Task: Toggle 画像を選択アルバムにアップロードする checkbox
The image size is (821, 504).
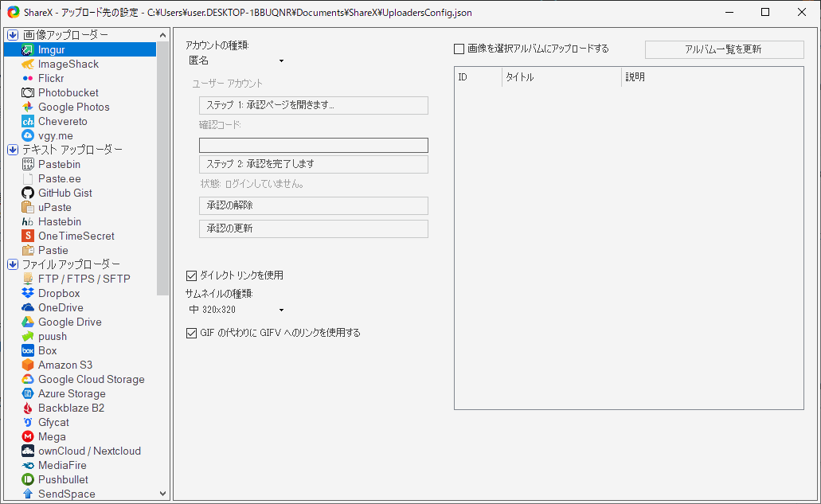Action: [459, 49]
